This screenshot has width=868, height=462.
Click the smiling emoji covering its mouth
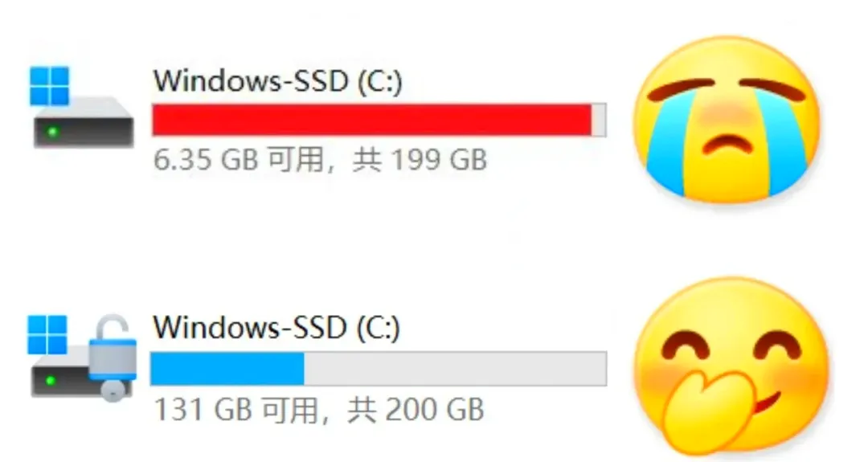(x=731, y=365)
